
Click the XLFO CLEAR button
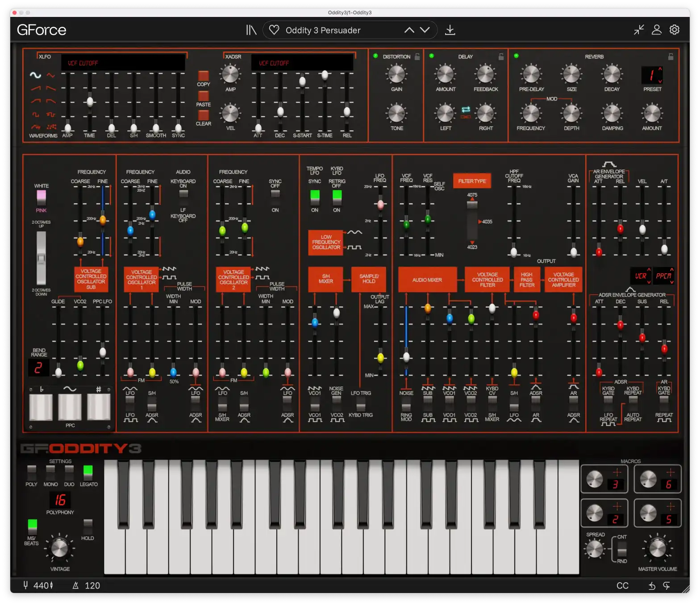(x=204, y=115)
